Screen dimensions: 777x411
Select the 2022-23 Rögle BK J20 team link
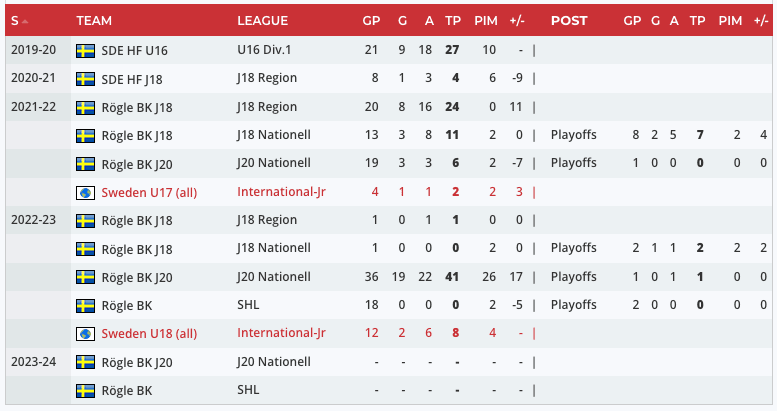click(x=137, y=277)
